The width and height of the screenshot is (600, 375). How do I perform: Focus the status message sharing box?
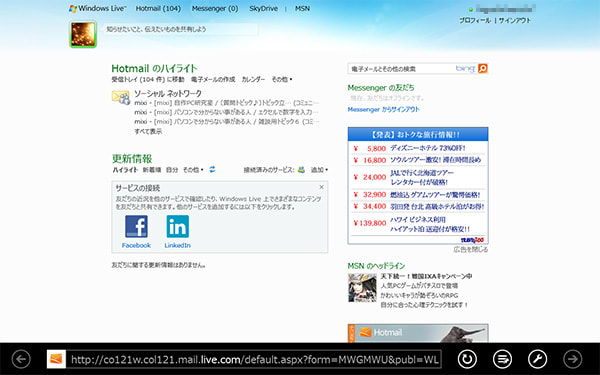pyautogui.click(x=181, y=29)
